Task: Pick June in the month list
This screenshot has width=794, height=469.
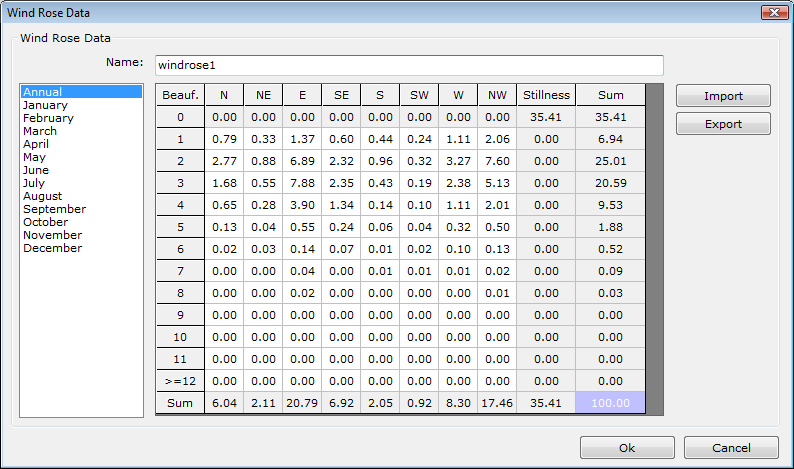Action: (x=36, y=170)
